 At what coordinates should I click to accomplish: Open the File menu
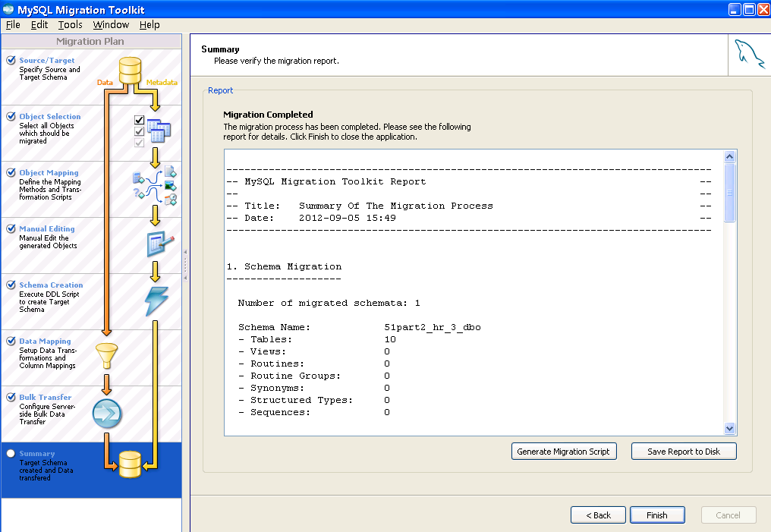[x=13, y=24]
